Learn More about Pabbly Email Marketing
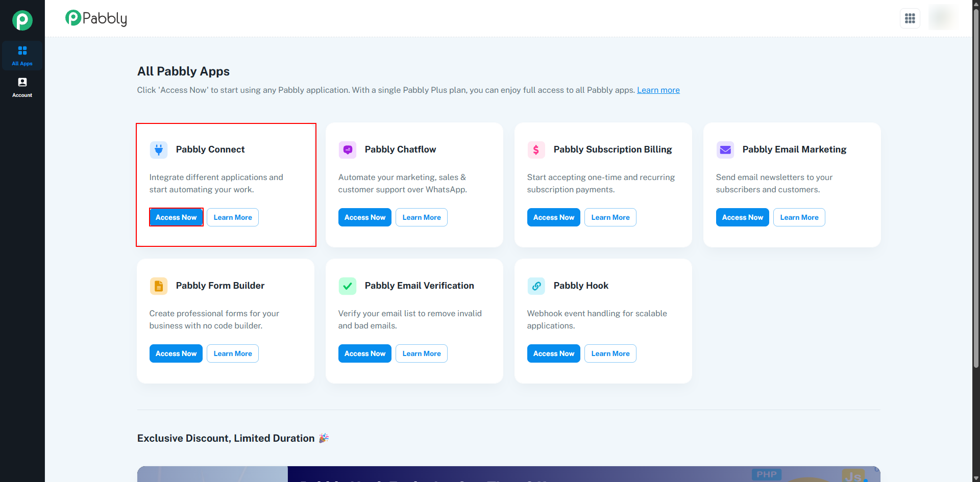980x482 pixels. pos(799,217)
